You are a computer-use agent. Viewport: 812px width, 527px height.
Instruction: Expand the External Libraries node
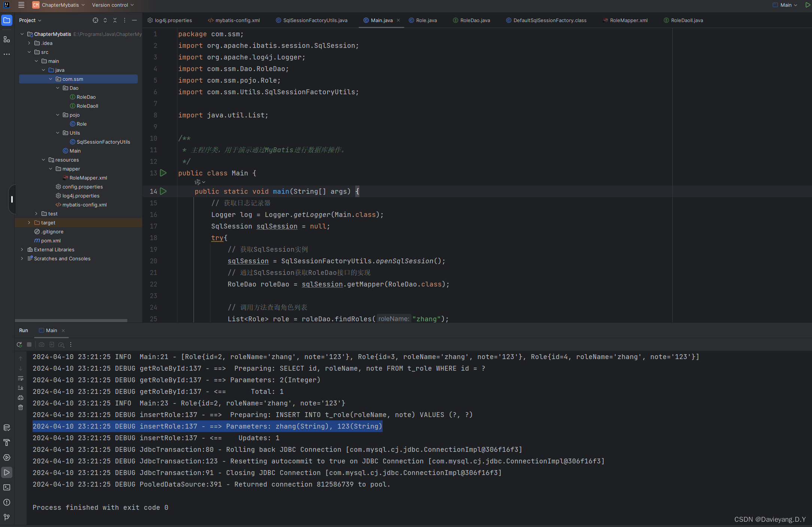[x=21, y=249]
